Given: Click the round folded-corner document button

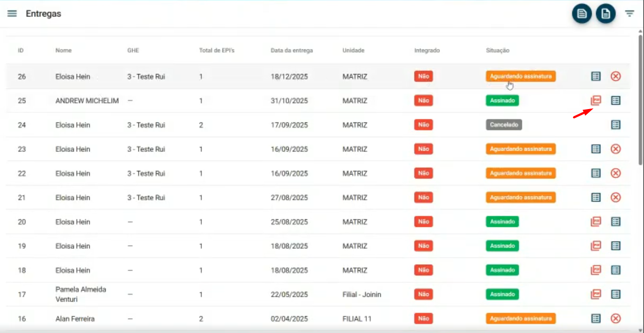Looking at the screenshot, I should pyautogui.click(x=605, y=14).
